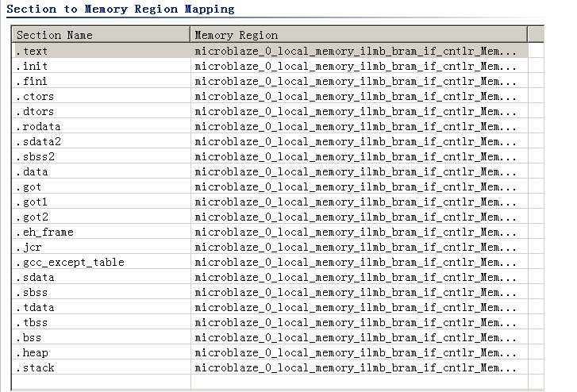Select the .text section name cell
This screenshot has width=577, height=392.
(x=102, y=51)
